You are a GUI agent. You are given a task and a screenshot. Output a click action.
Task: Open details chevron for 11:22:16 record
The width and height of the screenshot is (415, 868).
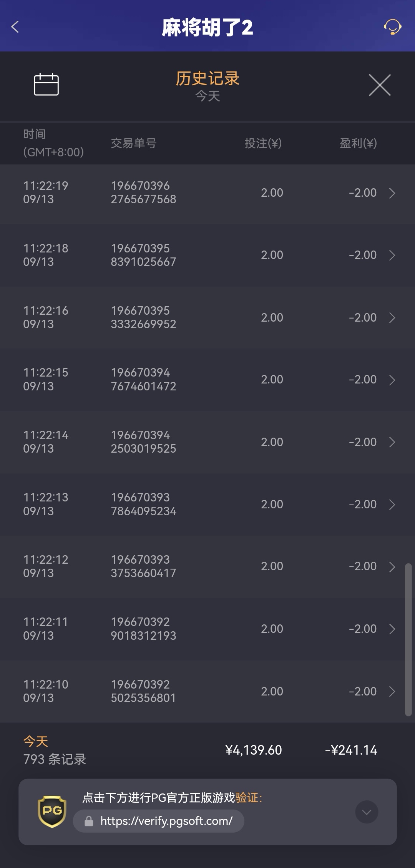tap(392, 318)
